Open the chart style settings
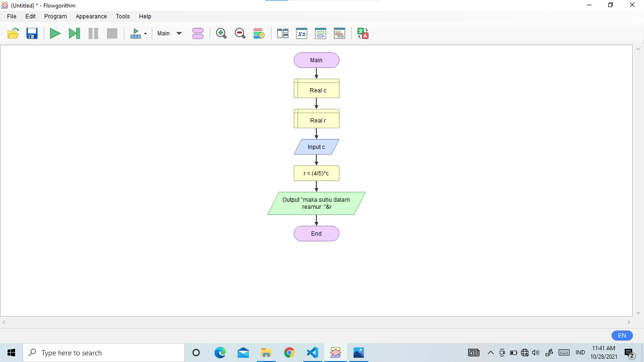This screenshot has width=644, height=362. point(258,33)
